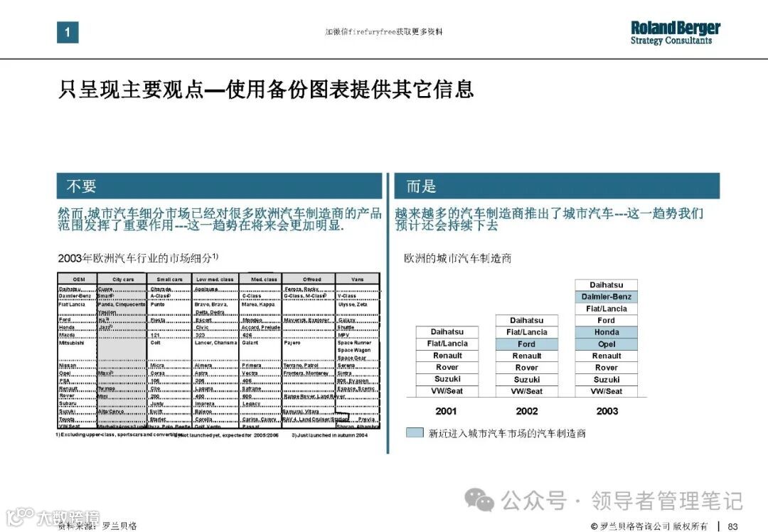Click the "Med. class" table column header
Screen dimensions: 768x532
[x=264, y=280]
